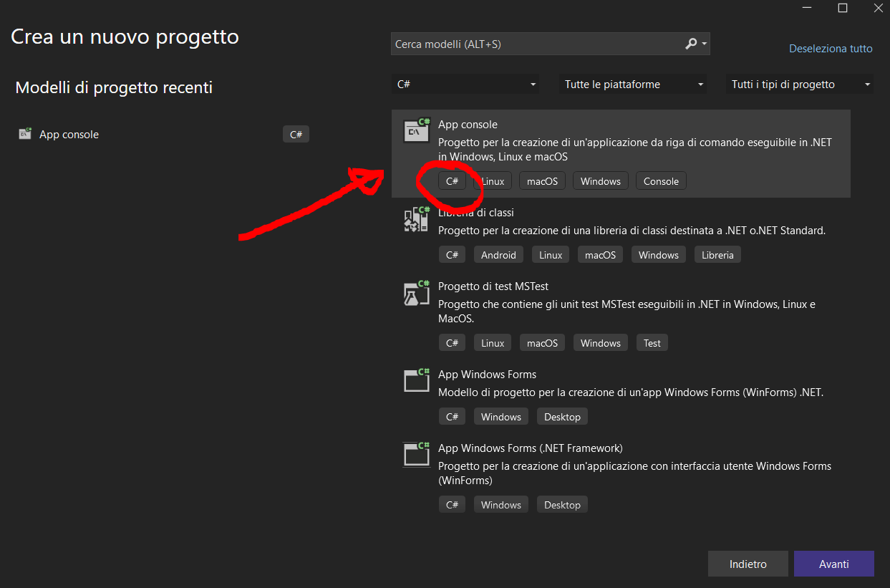Screen dimensions: 890x588
Task: Click the App Windows Forms (.NET Framework) icon
Action: click(x=417, y=455)
